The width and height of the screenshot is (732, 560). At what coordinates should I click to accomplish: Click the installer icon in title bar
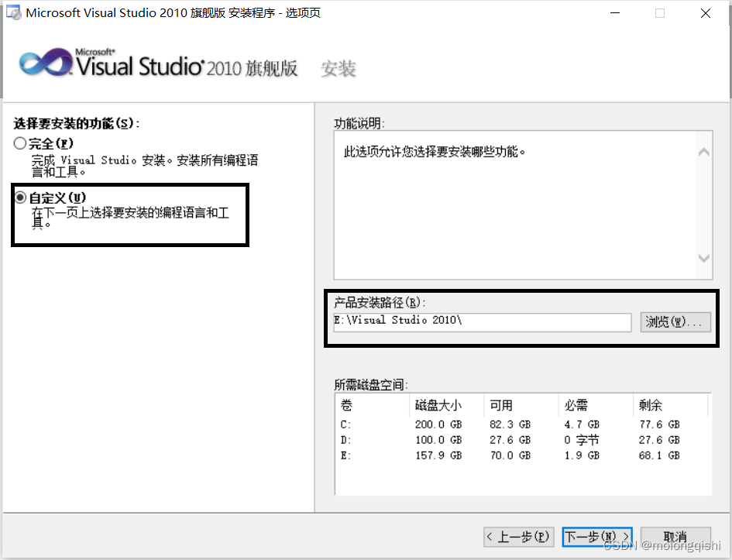click(x=13, y=12)
